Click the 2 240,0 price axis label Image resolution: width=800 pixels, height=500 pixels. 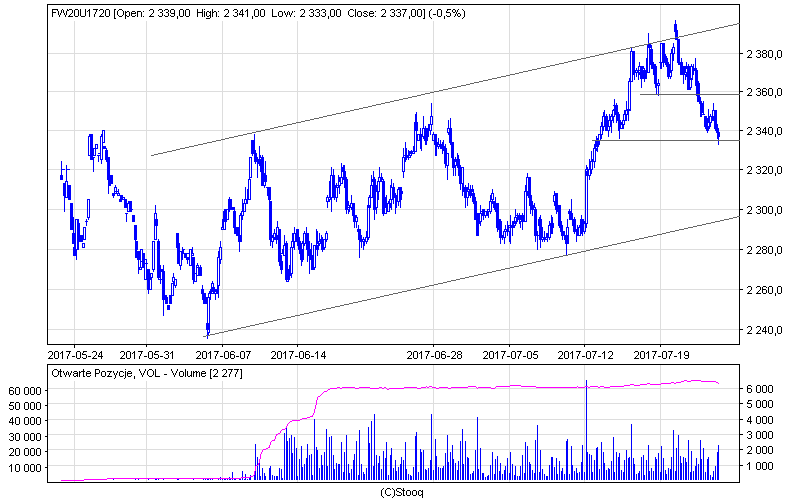point(764,330)
